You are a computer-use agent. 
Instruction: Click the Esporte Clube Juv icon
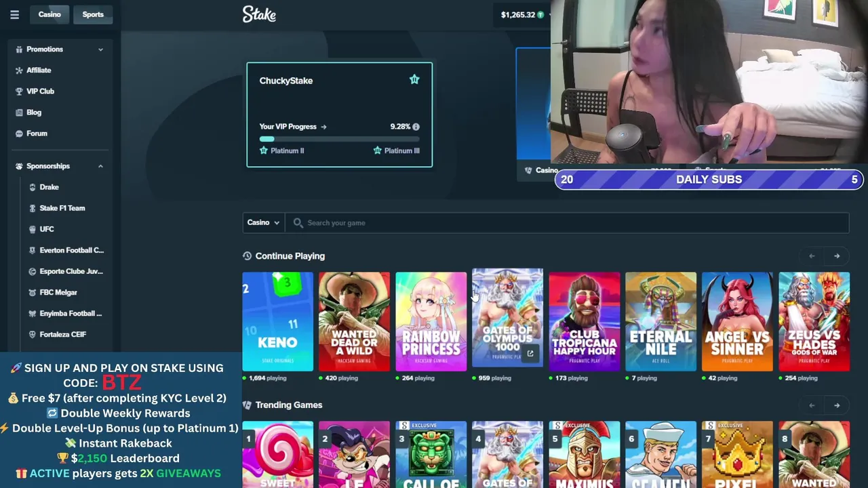pos(33,271)
